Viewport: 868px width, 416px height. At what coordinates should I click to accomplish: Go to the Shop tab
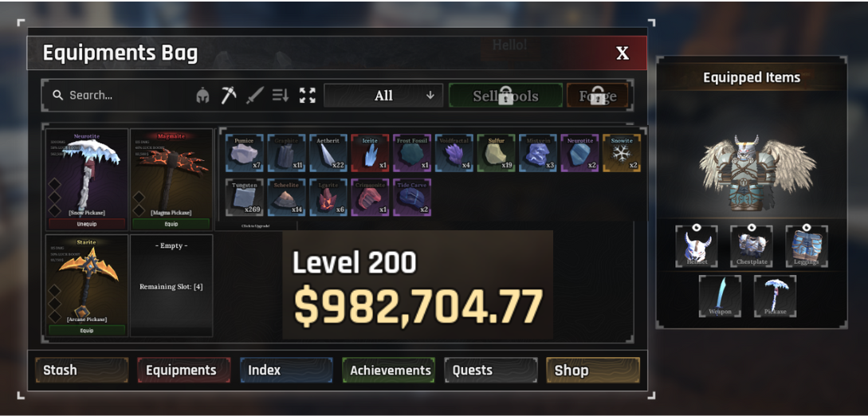tap(593, 370)
